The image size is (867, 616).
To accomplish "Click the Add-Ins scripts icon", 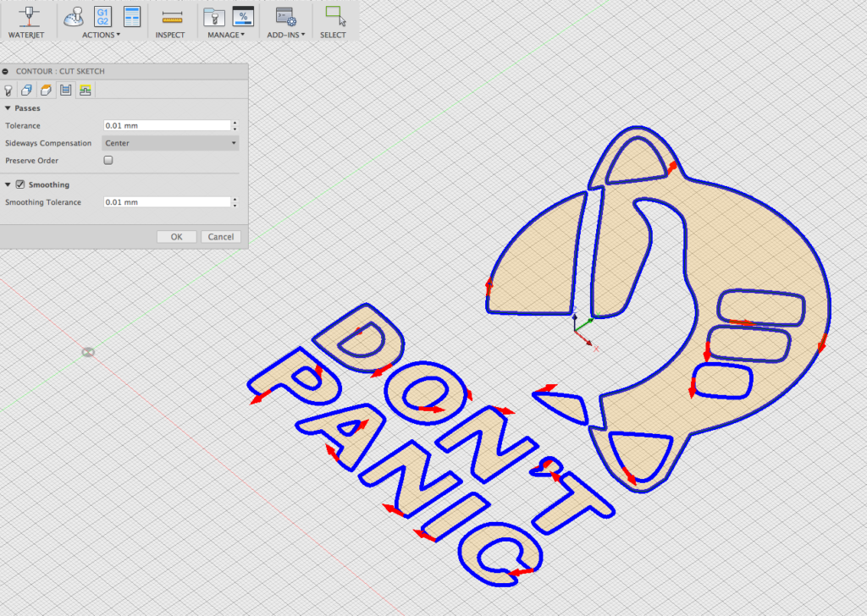I will pyautogui.click(x=284, y=15).
